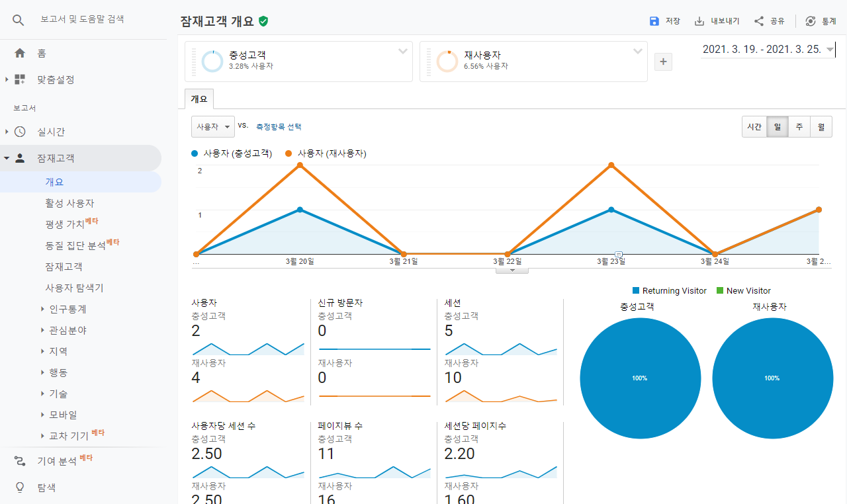Add a new segment with plus button

663,62
